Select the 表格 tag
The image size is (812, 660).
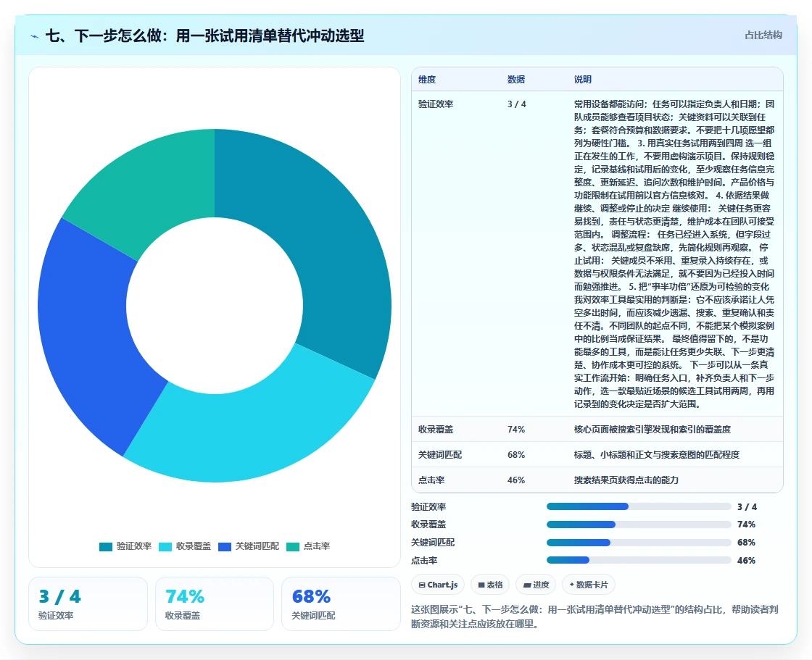pyautogui.click(x=490, y=585)
